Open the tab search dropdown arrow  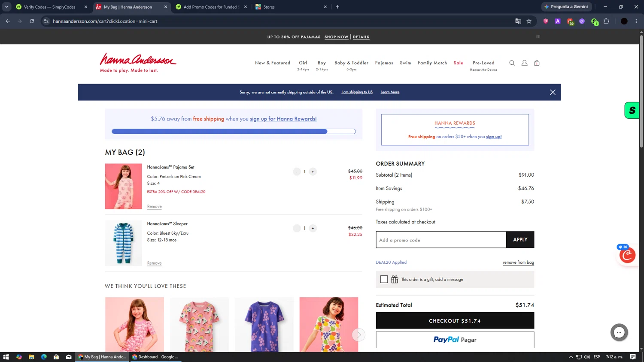pos(6,7)
